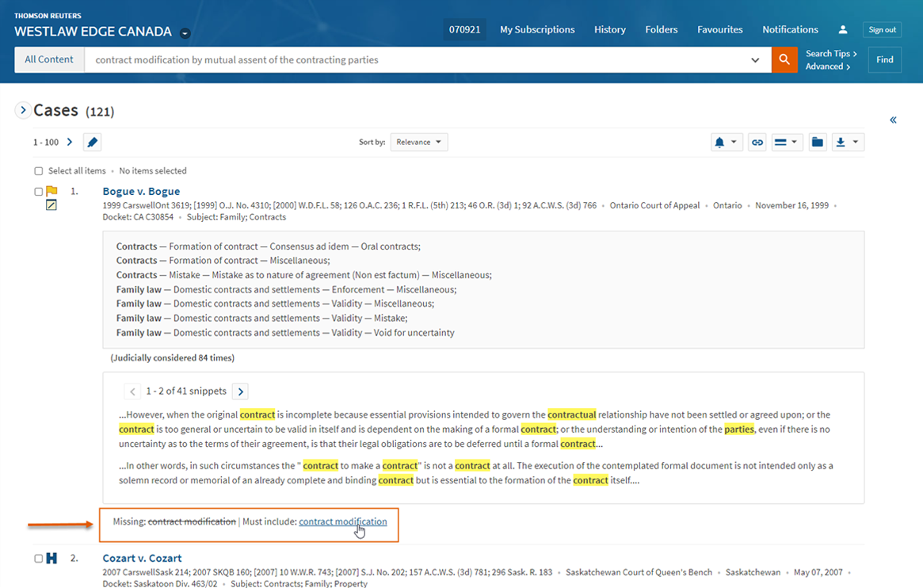Click the All Content button
This screenshot has width=923, height=588.
[49, 59]
